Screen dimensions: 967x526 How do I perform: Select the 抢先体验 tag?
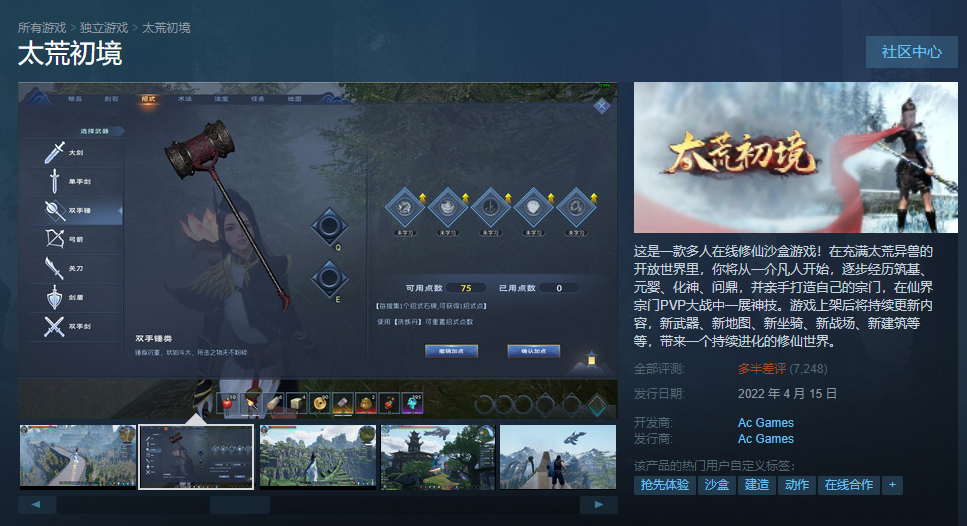[x=664, y=485]
